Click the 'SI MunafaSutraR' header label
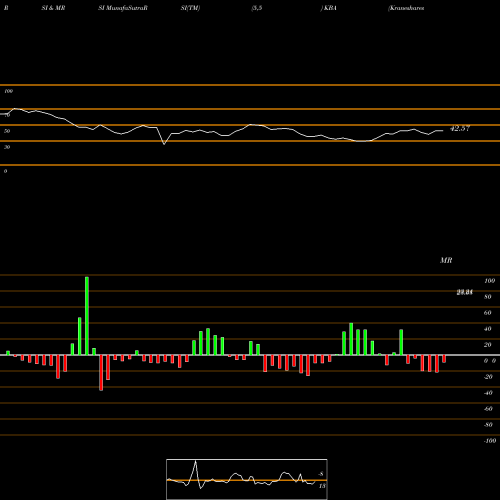Screen dimensions: 500x500 point(123,8)
